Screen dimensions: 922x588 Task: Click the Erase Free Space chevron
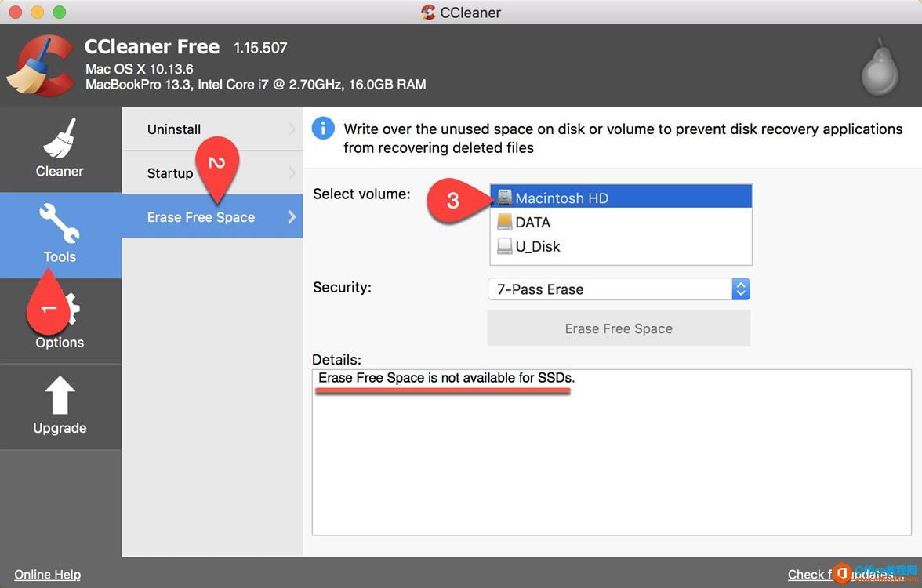pos(292,217)
